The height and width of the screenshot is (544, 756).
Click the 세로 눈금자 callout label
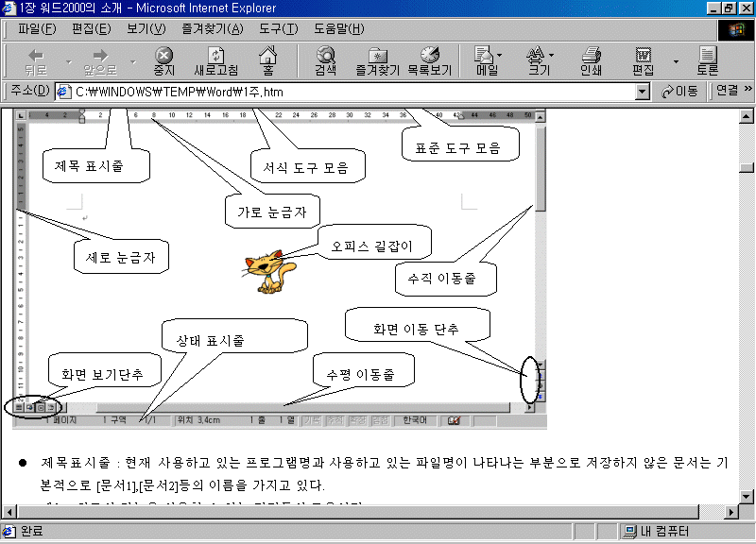121,257
